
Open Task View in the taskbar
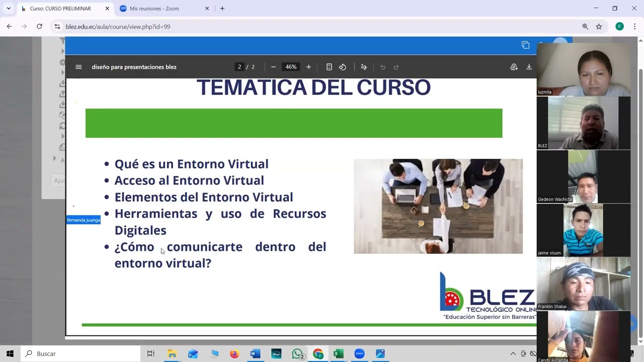coord(150,353)
